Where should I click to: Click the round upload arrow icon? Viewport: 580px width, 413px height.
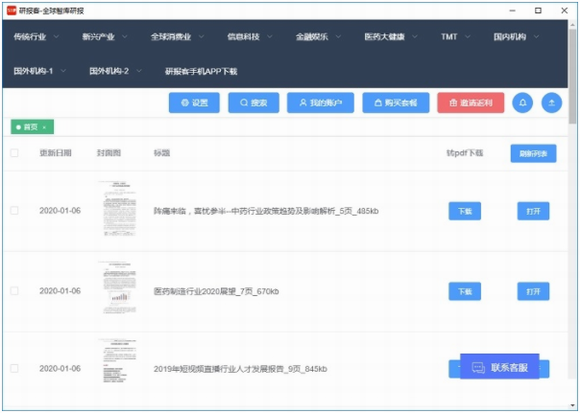552,103
